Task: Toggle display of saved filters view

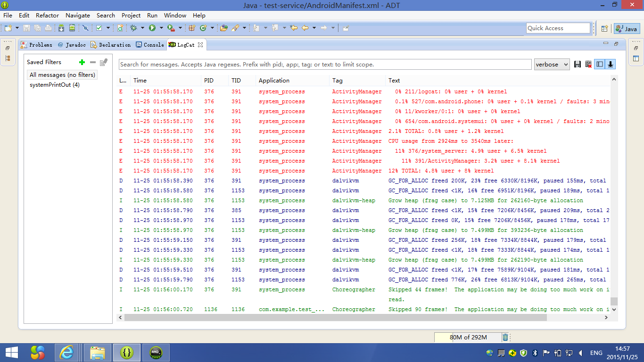Action: [x=600, y=65]
